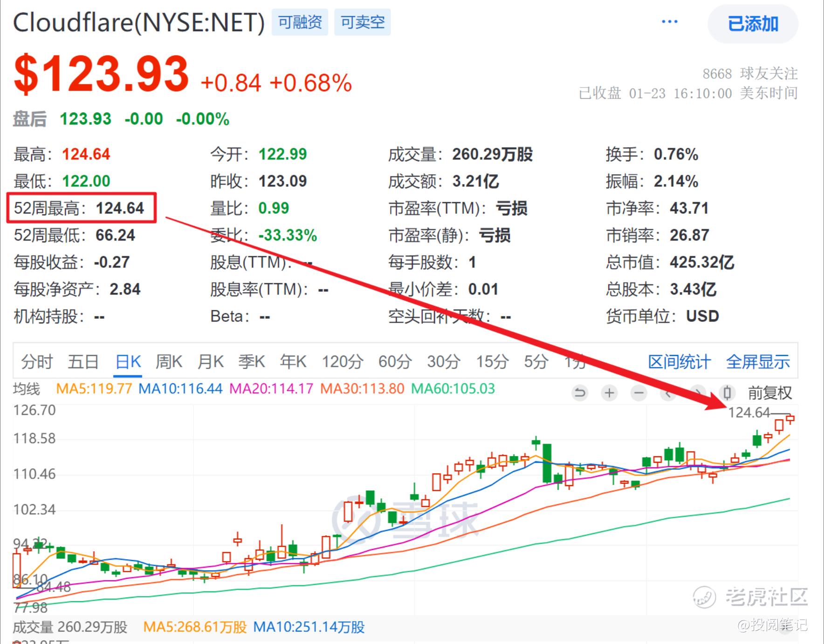
Task: Click the 盘后 after-hours price 123.93
Action: [86, 119]
